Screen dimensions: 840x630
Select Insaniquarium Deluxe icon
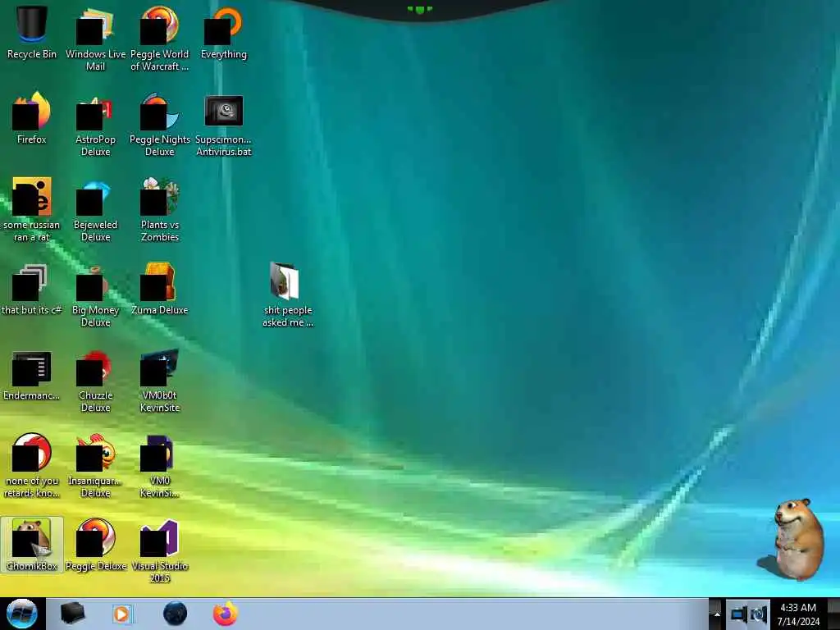point(95,465)
